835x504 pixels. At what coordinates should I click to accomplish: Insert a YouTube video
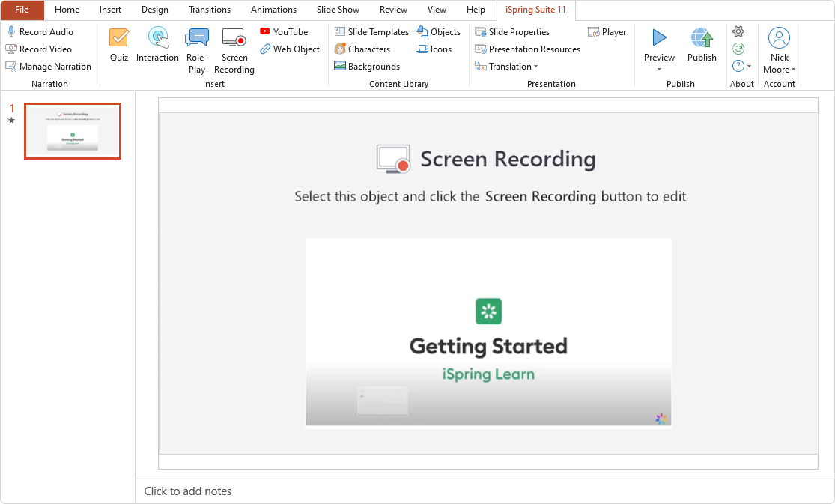284,32
